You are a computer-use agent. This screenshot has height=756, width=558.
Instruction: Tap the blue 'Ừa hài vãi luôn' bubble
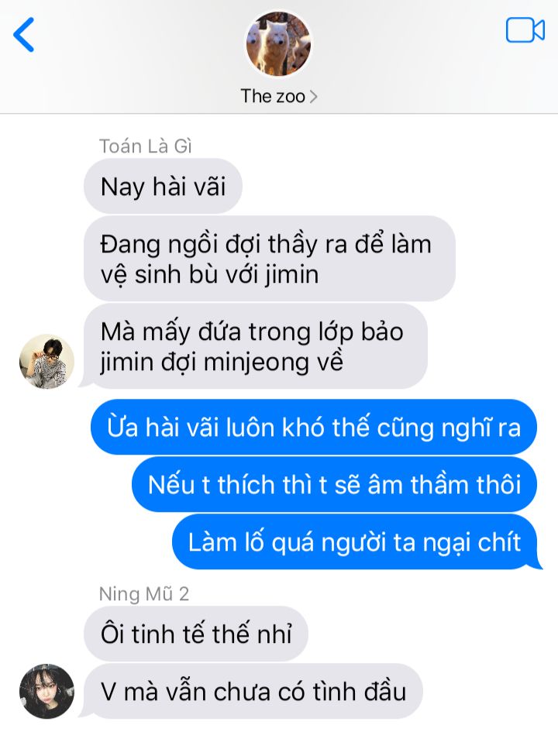(x=313, y=427)
